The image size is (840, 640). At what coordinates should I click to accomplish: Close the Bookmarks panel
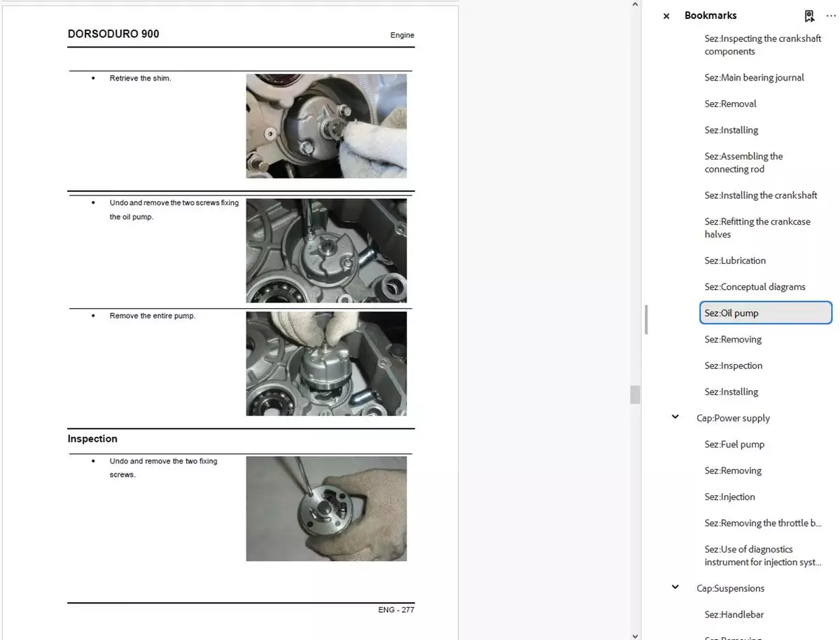tap(666, 16)
